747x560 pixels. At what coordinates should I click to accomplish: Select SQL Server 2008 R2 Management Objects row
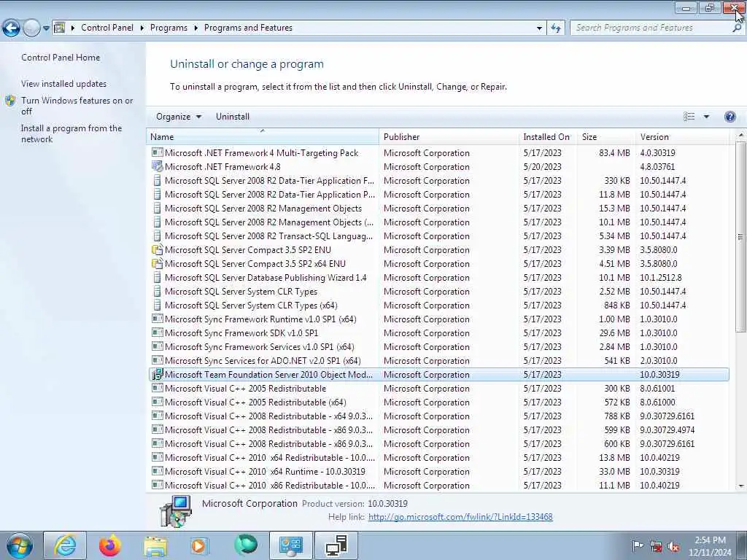point(438,209)
